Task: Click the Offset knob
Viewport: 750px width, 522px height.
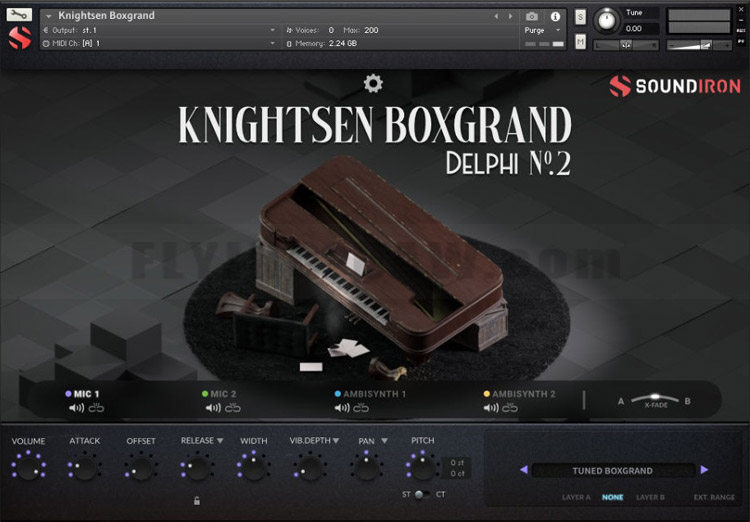Action: 141,468
